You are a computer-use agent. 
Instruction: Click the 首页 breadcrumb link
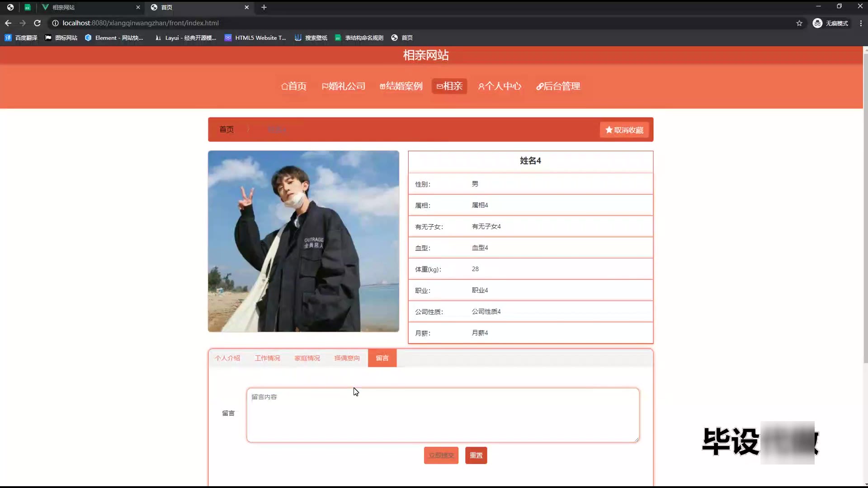tap(226, 130)
